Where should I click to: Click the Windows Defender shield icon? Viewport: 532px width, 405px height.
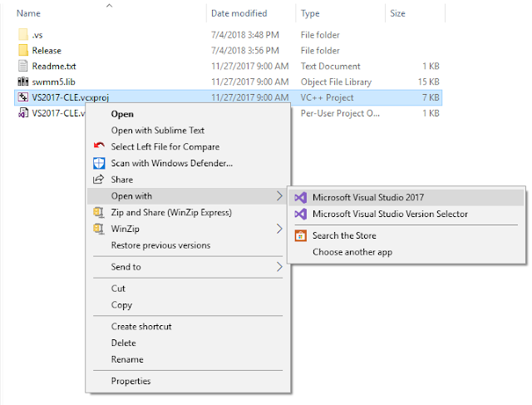pos(100,163)
